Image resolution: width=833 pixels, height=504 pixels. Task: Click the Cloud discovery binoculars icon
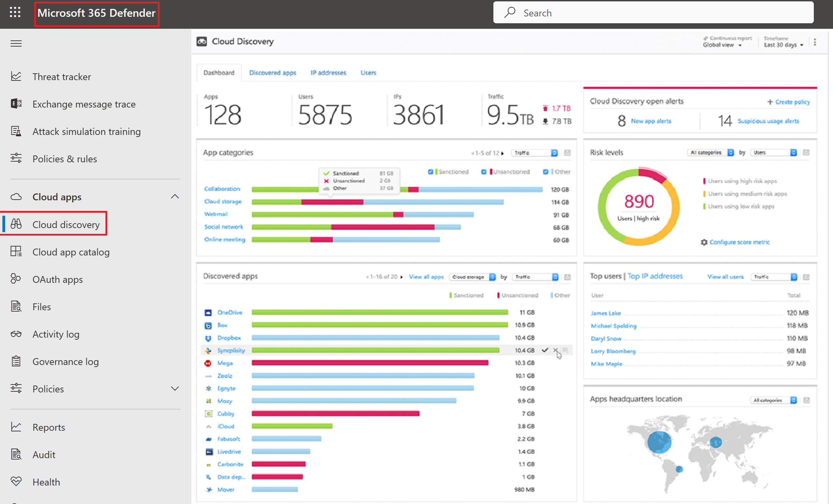[x=16, y=224]
